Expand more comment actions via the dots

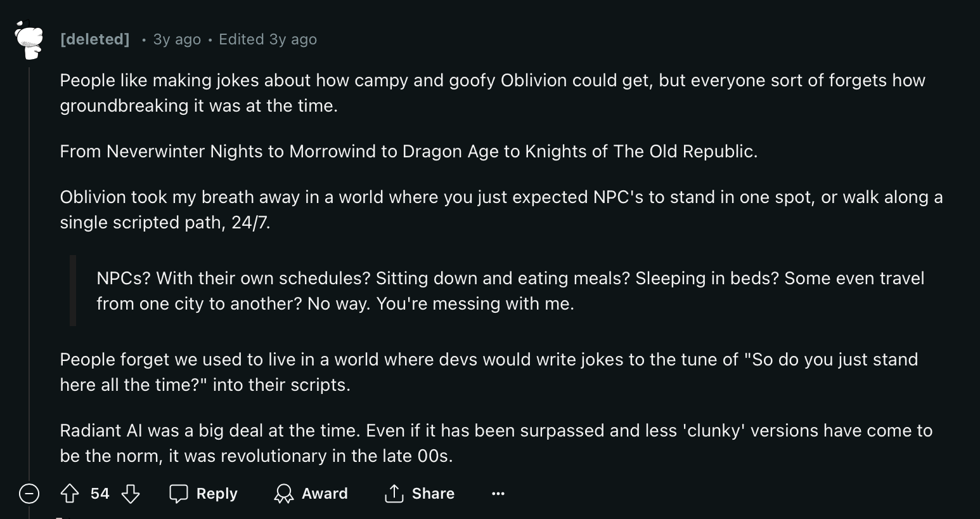[498, 493]
